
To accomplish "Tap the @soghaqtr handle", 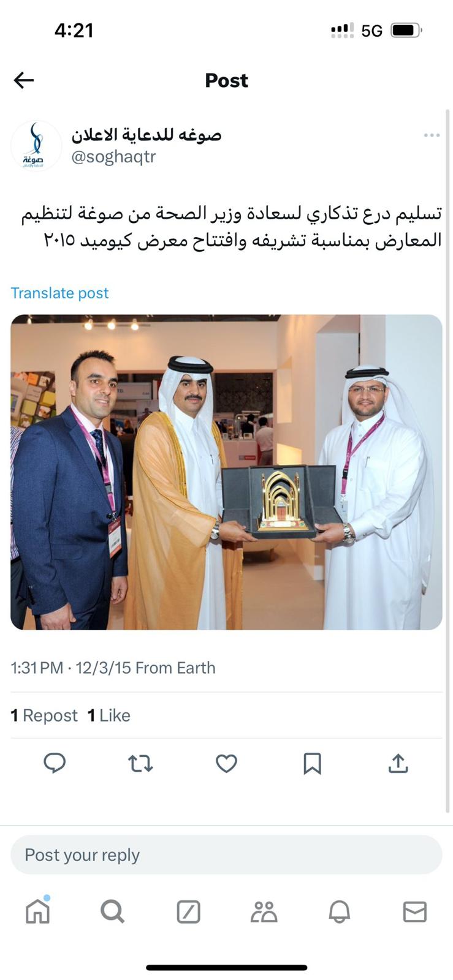I will [x=113, y=157].
